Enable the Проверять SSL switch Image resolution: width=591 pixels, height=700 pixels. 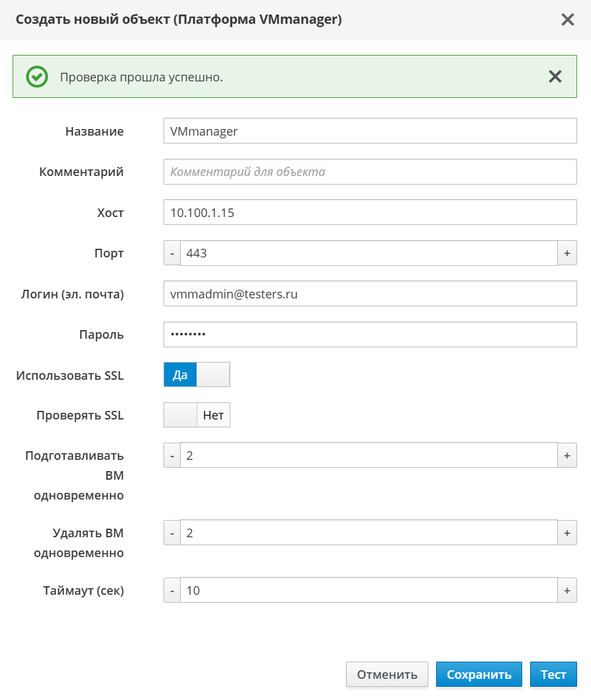point(197,416)
